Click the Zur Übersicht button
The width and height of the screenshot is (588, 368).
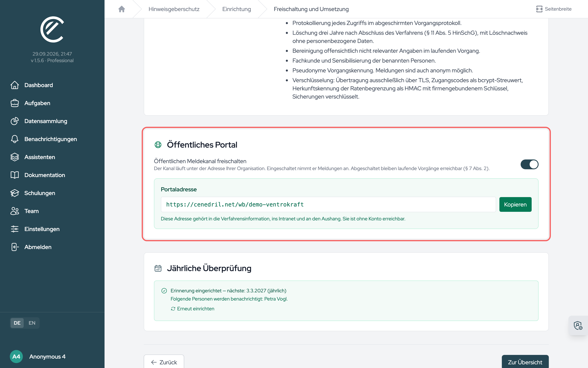click(x=525, y=362)
